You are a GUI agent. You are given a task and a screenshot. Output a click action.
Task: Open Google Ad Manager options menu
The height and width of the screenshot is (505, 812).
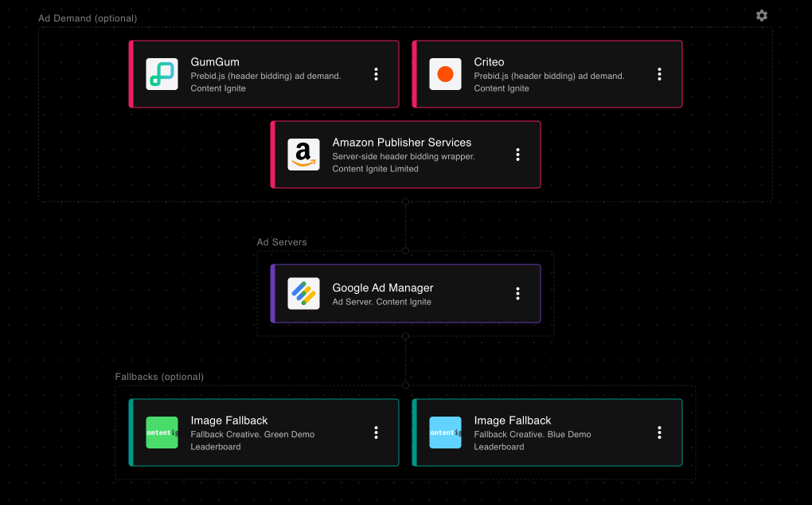coord(517,294)
